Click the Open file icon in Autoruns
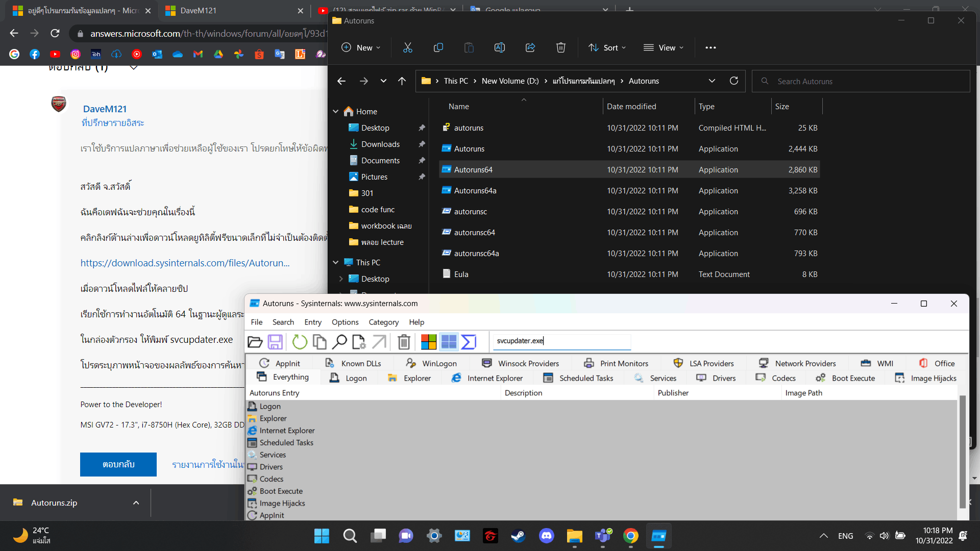 click(255, 342)
